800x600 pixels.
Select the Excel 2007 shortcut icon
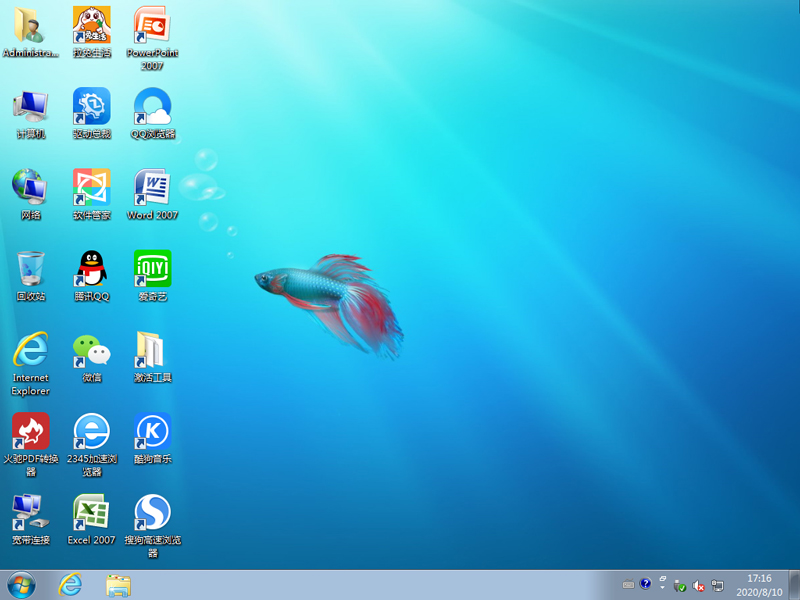(91, 513)
